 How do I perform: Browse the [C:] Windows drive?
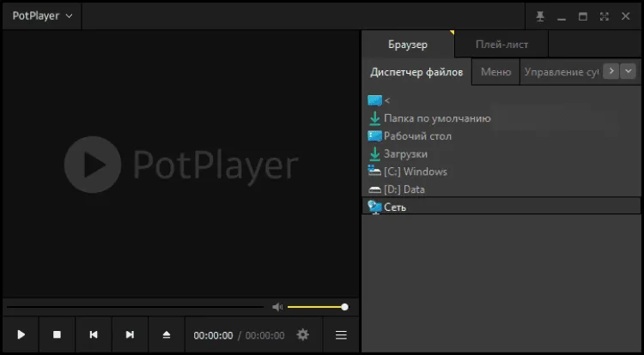pyautogui.click(x=501, y=171)
